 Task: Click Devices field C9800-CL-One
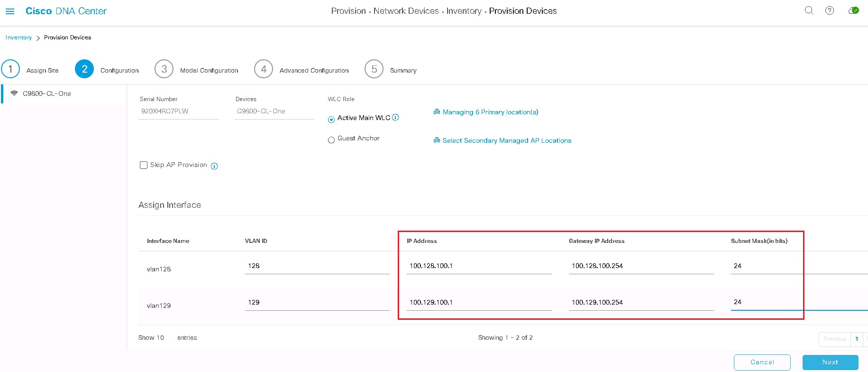click(x=274, y=112)
